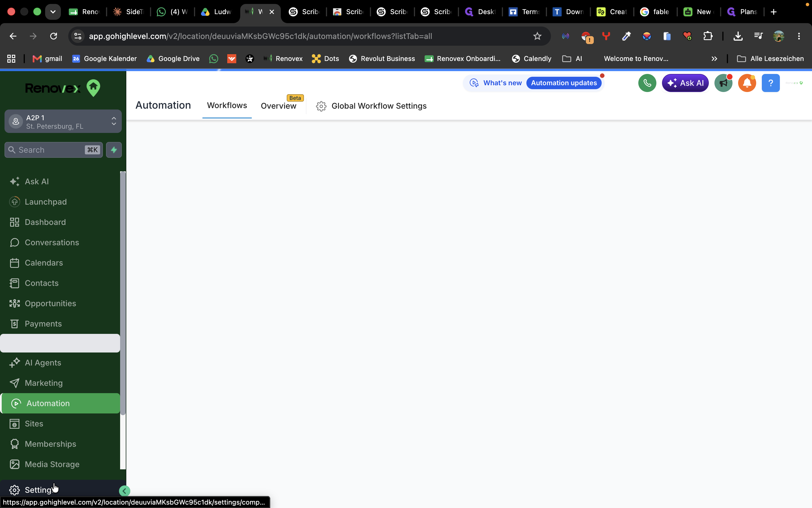The image size is (812, 508).
Task: Select Automation in sidebar
Action: [x=60, y=403]
